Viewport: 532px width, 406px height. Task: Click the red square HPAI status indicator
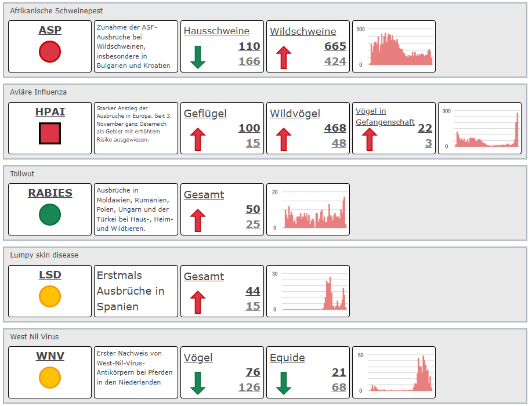tap(50, 133)
